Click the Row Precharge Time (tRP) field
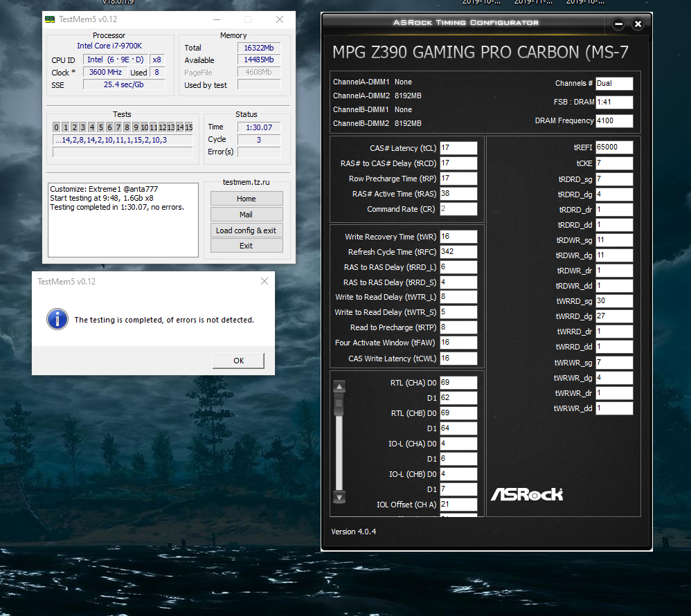 pos(458,179)
